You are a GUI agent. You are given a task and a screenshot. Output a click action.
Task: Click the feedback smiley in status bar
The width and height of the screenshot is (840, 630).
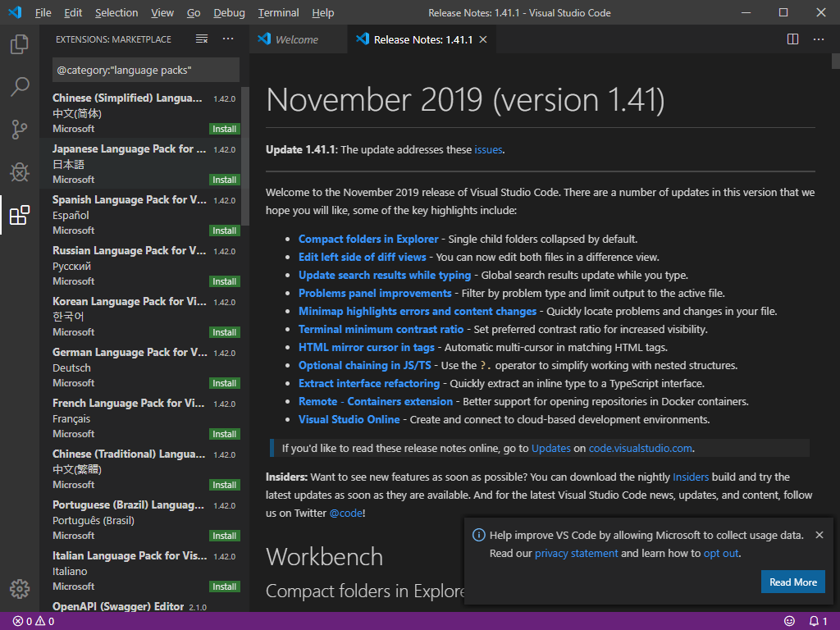(x=789, y=621)
